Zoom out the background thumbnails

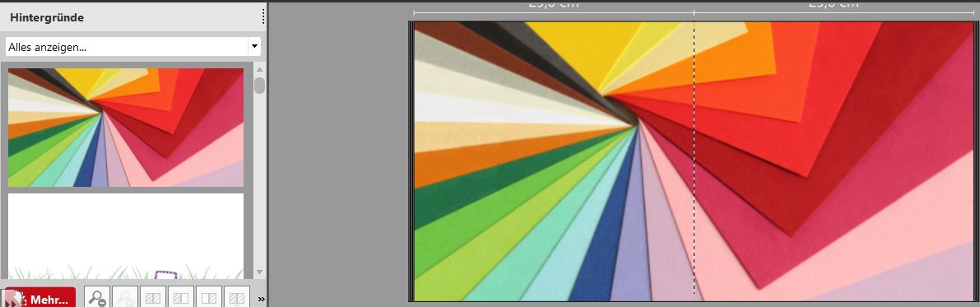(x=96, y=298)
